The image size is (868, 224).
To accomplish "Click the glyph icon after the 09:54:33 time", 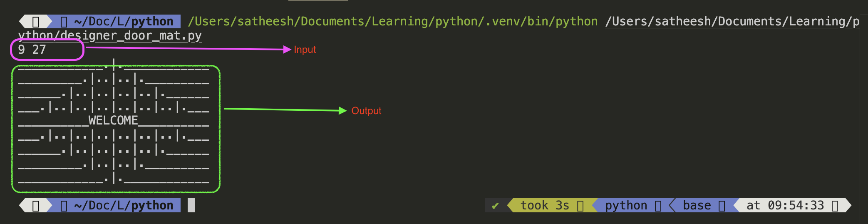I will (835, 206).
